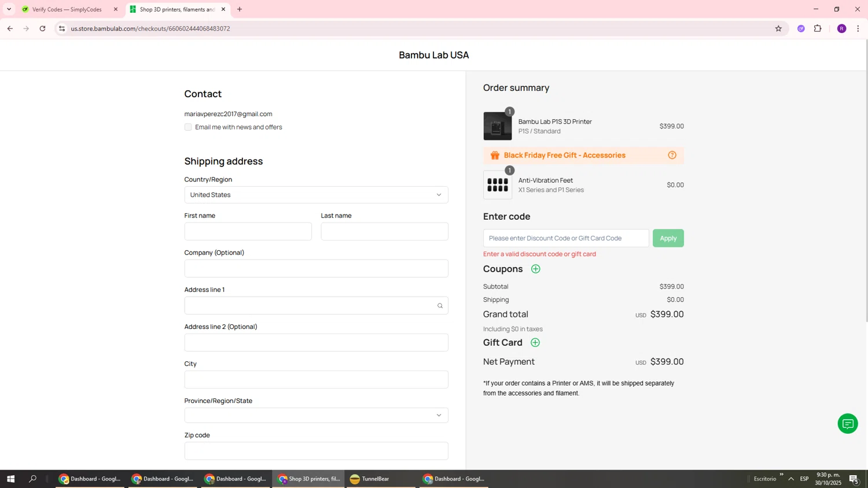Open the ESP language indicator
Viewport: 868px width, 488px height.
(804, 479)
